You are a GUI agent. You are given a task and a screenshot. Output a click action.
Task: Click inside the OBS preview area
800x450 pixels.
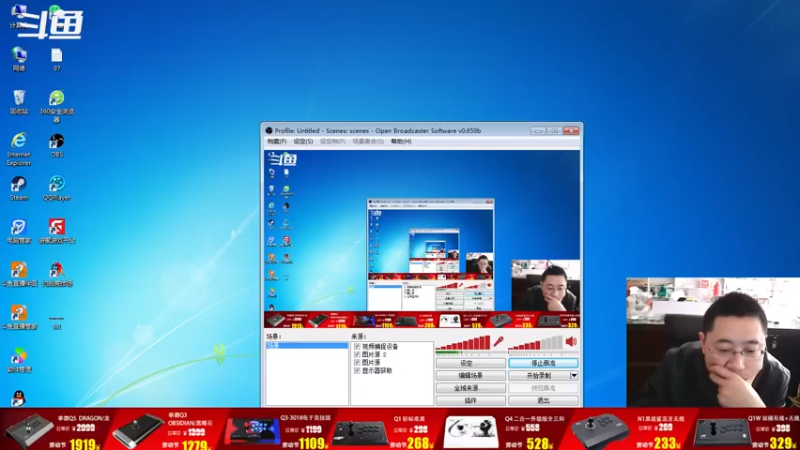pyautogui.click(x=422, y=239)
